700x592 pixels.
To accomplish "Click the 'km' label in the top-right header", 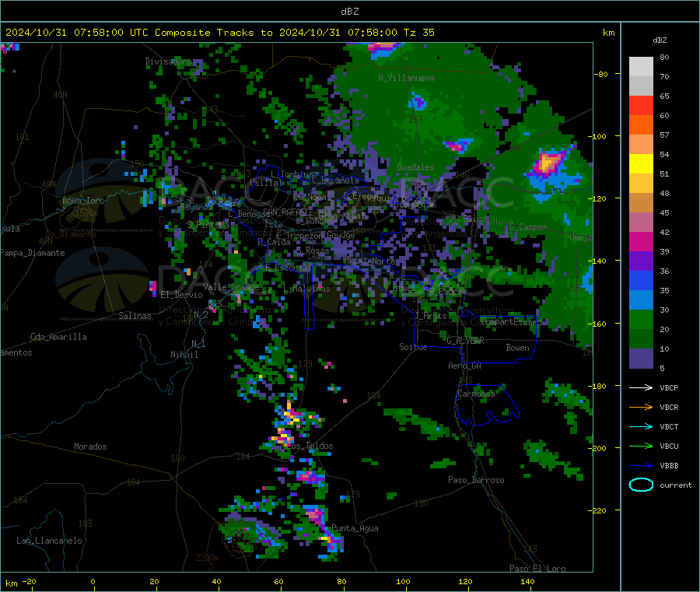I will (608, 33).
